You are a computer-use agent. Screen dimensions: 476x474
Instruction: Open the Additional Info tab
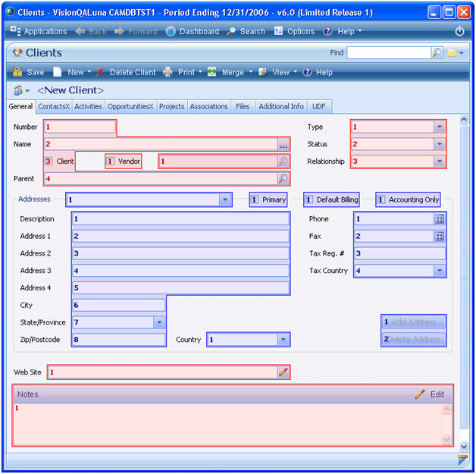click(x=281, y=106)
